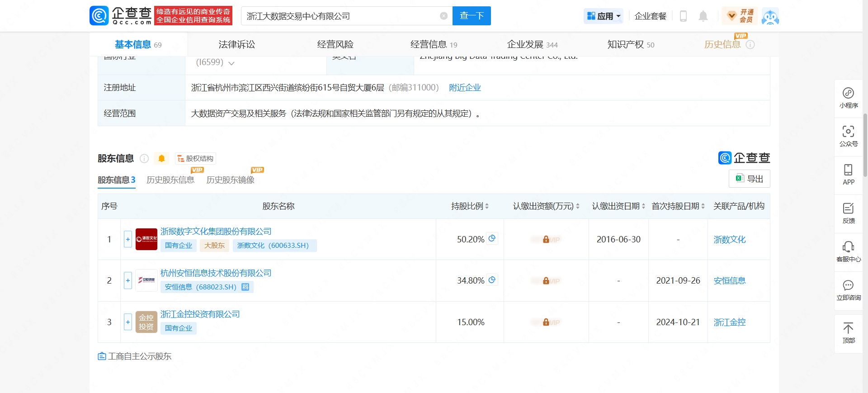
Task: Click the 金控投资 logo thumbnail
Action: (146, 322)
